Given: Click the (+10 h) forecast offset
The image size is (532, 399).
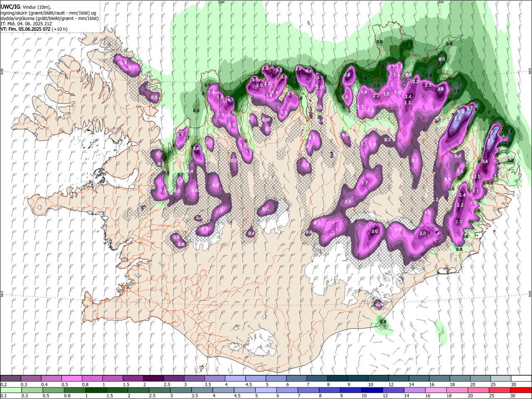Looking at the screenshot, I should [59, 29].
